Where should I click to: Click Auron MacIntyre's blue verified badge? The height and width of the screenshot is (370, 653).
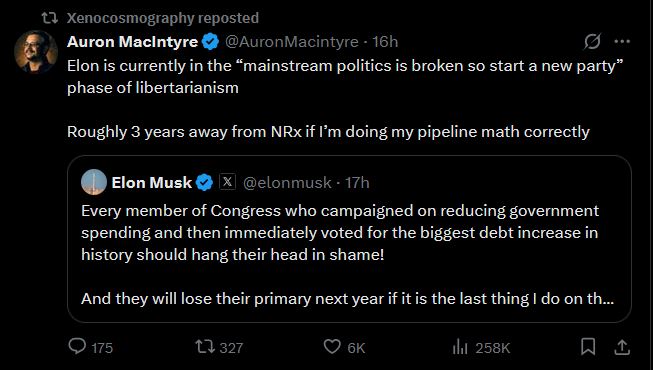[x=210, y=42]
